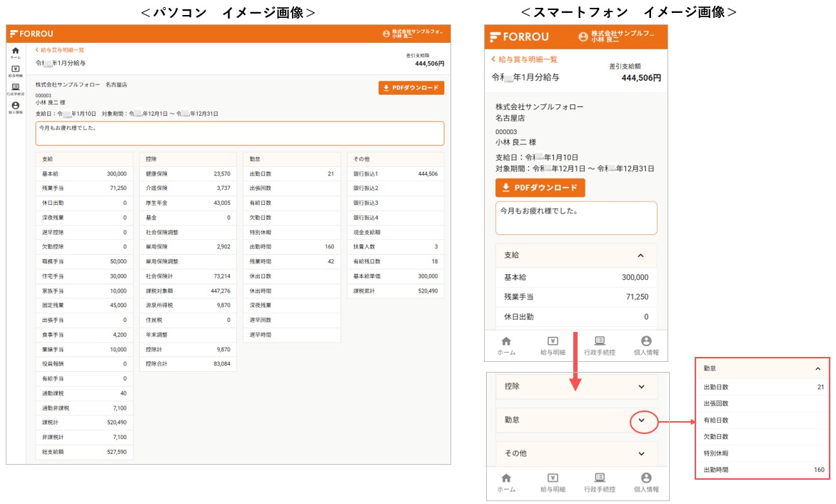
Task: Select 源泉所得税 row in PC 控除 table
Action: point(188,305)
